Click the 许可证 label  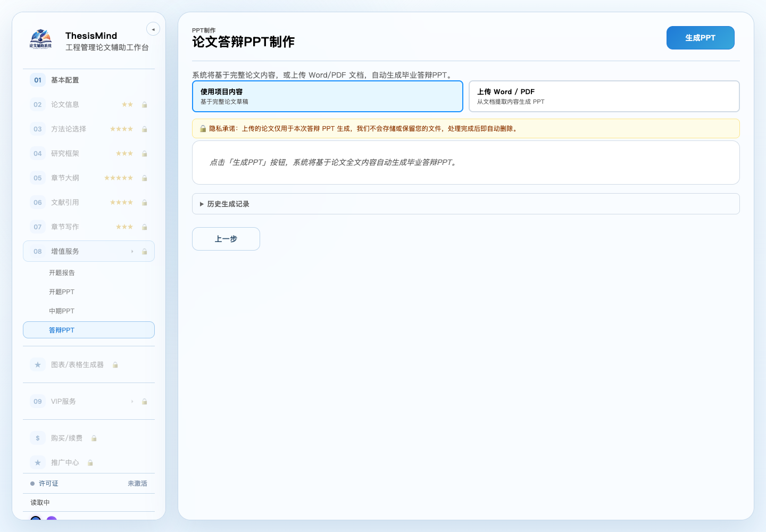pos(48,484)
